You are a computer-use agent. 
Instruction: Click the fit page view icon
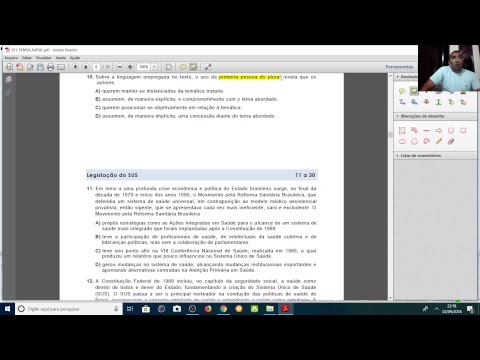[169, 67]
